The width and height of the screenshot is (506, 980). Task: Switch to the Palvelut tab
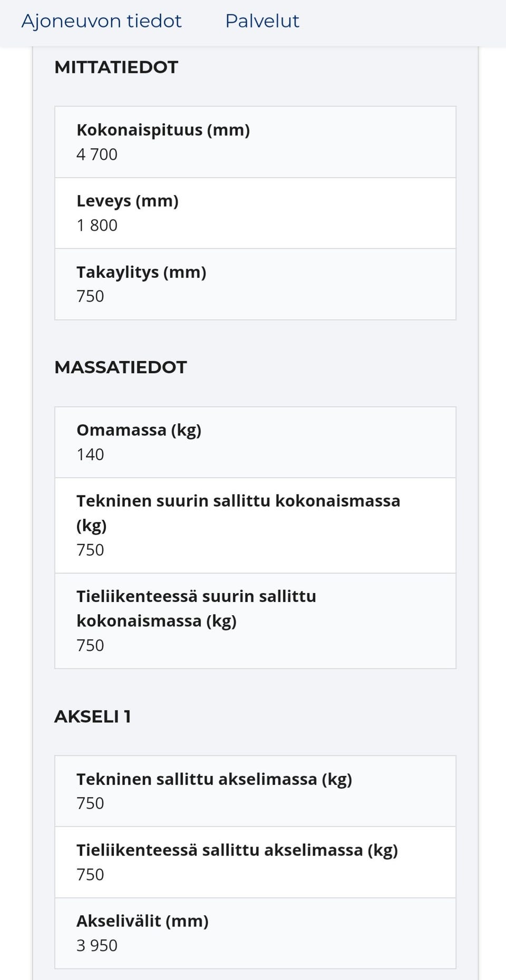point(261,21)
